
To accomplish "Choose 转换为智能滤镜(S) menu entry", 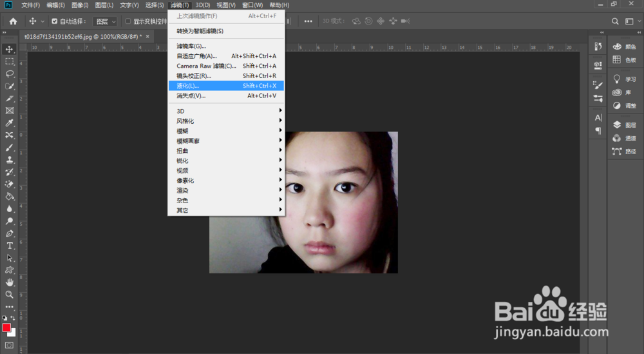I will (x=226, y=31).
